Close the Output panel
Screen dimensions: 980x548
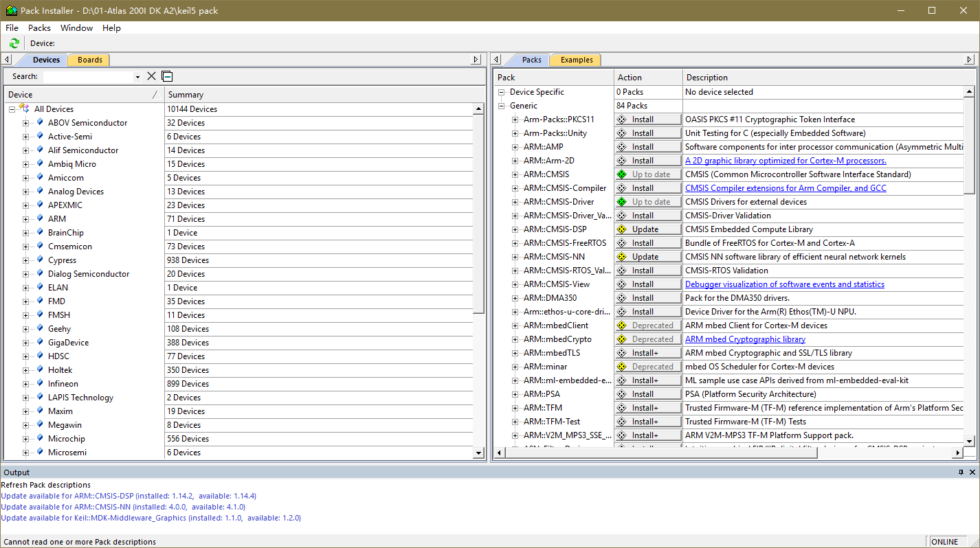(x=972, y=472)
